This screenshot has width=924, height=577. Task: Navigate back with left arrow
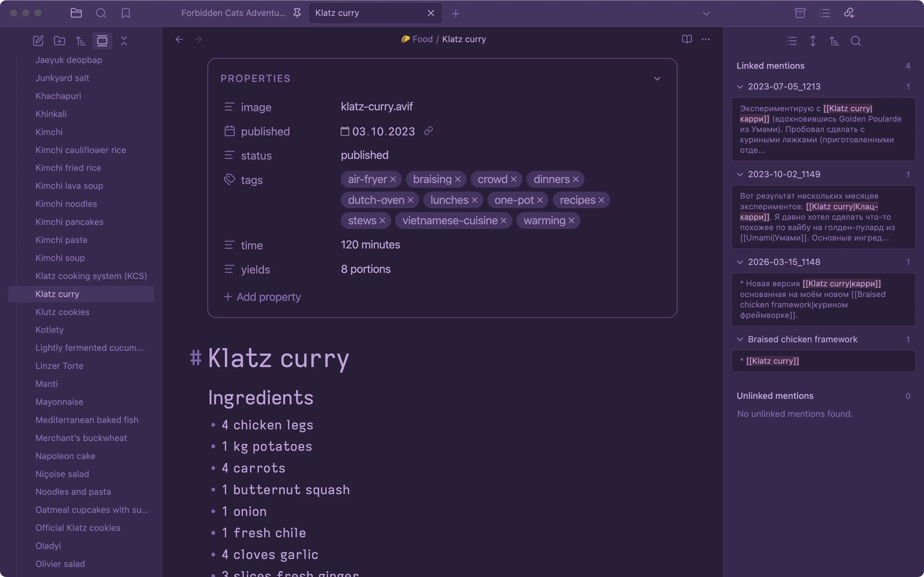pos(179,39)
